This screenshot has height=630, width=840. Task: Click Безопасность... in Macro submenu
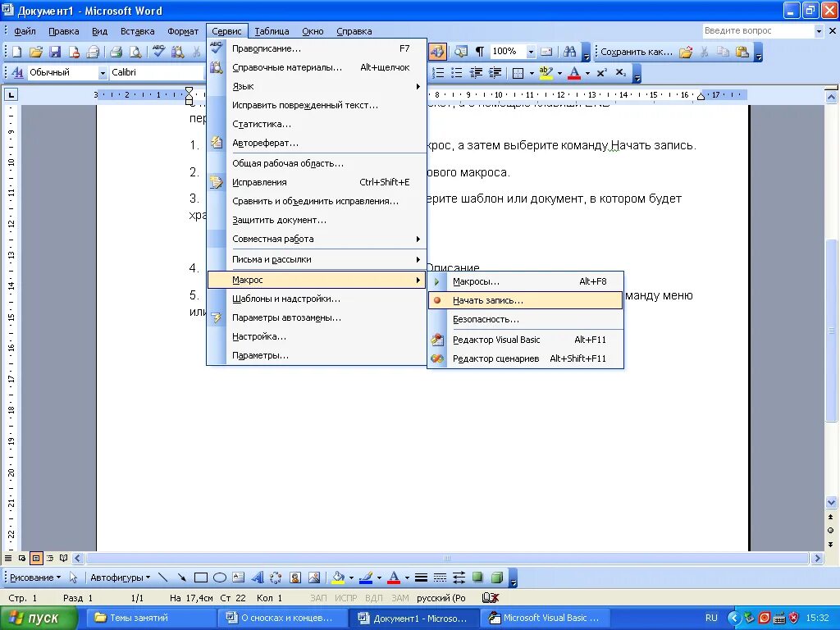(x=526, y=319)
